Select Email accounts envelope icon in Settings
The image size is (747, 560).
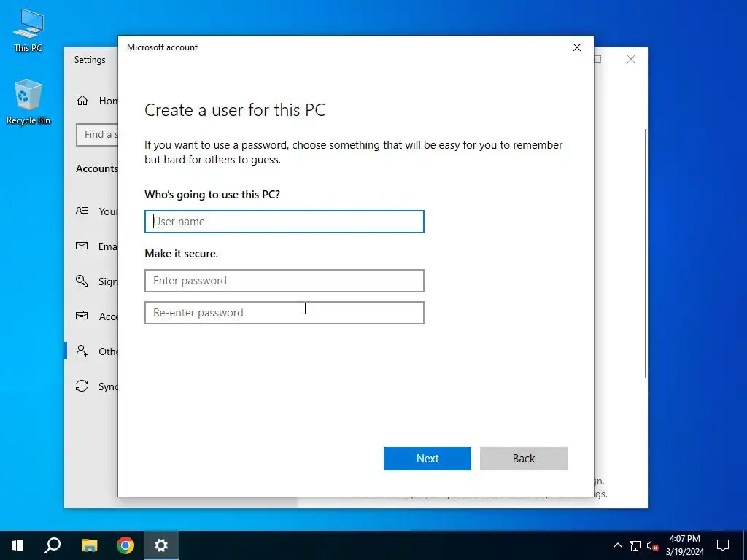(82, 246)
